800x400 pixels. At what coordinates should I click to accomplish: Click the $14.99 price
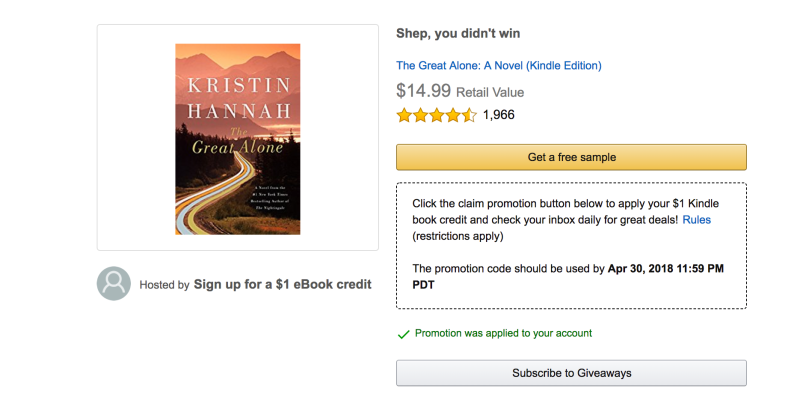[422, 91]
